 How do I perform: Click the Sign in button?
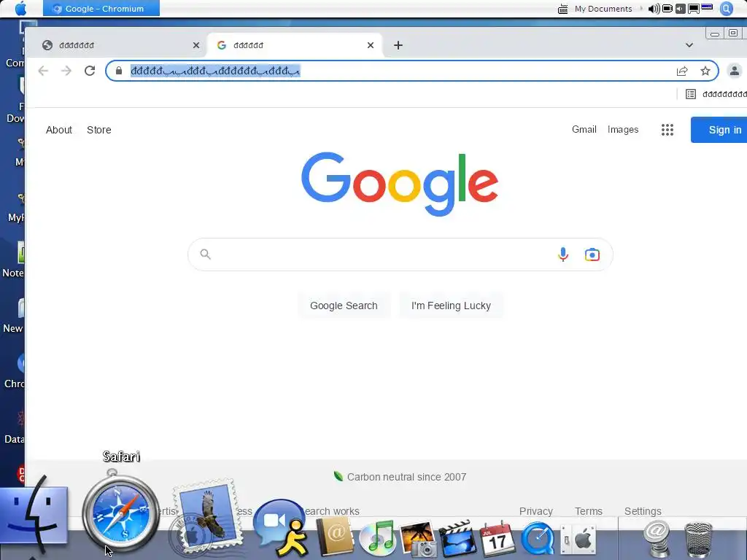click(719, 130)
